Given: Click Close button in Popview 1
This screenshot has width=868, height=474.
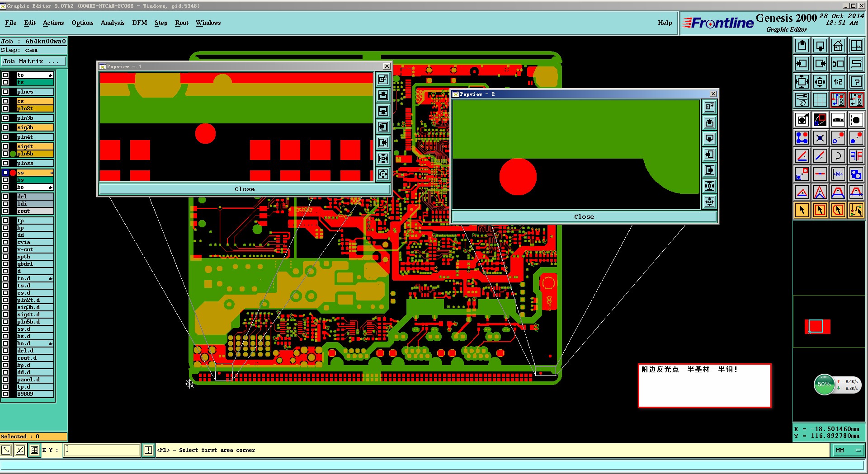Looking at the screenshot, I should point(245,189).
